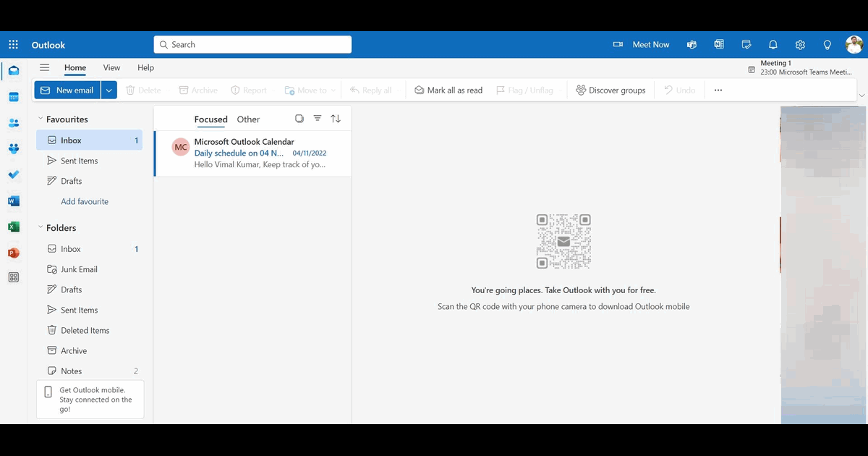Image resolution: width=868 pixels, height=456 pixels.
Task: Open the ribbon overflow three dots
Action: coord(718,90)
